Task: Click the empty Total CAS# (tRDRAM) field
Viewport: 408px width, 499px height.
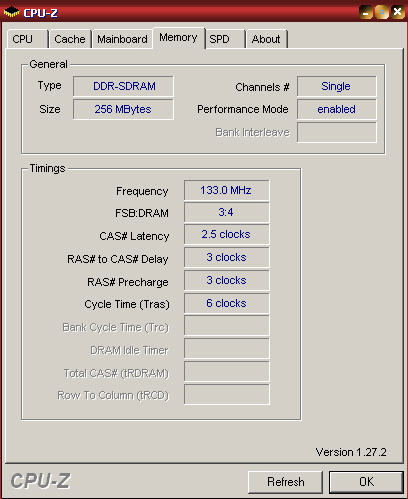Action: pos(227,372)
